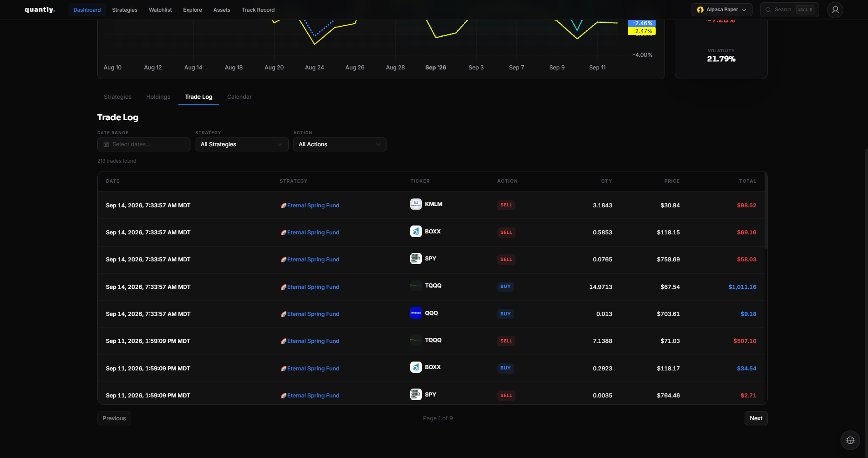This screenshot has height=458, width=868.
Task: Click the SPY logo in the $2.71 row
Action: [416, 394]
